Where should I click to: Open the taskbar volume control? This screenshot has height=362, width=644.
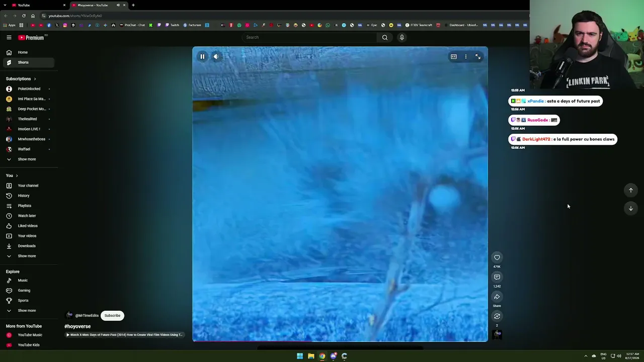619,356
